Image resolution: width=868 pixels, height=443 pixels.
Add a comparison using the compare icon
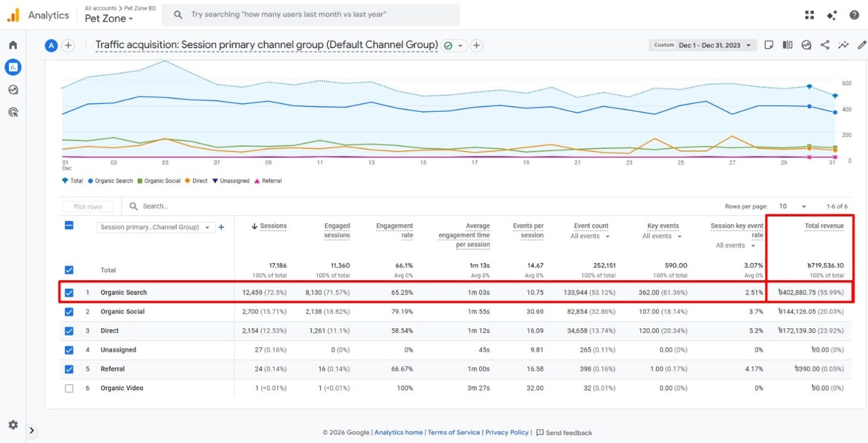click(x=787, y=45)
